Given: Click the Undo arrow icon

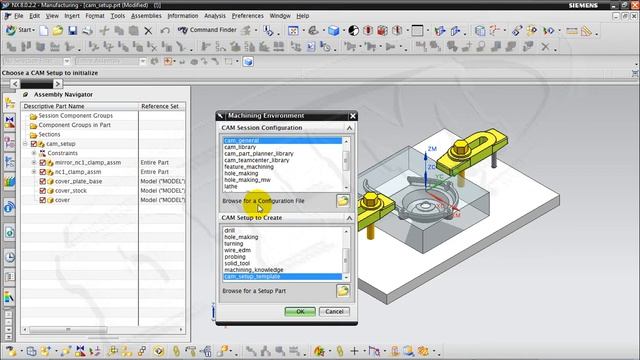Looking at the screenshot, I should click(165, 31).
